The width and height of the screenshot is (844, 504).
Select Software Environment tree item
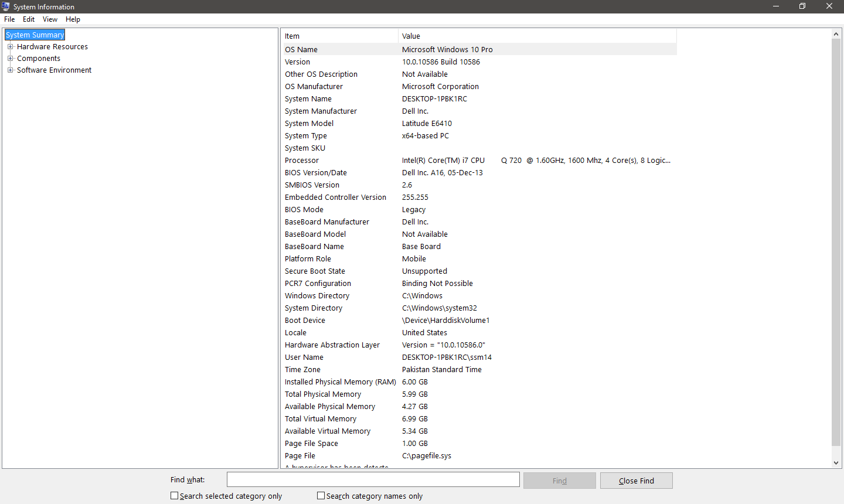54,70
